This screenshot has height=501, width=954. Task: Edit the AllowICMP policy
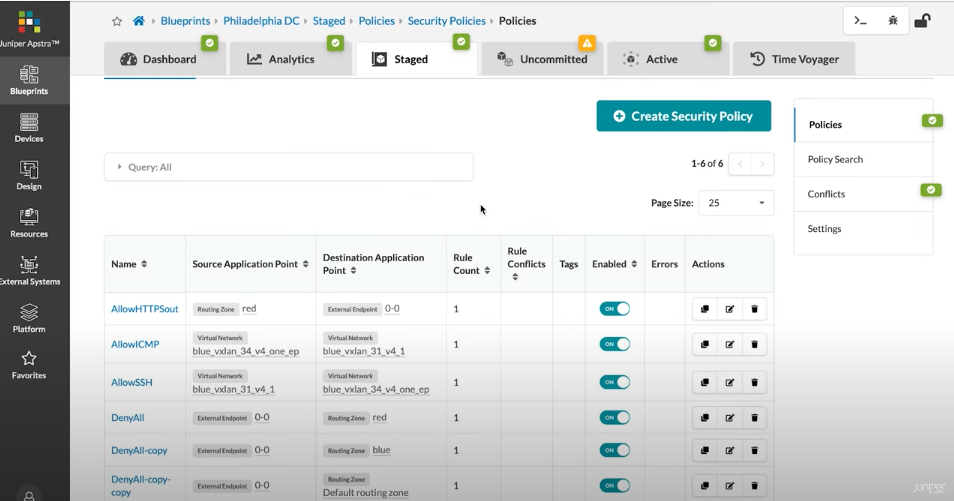click(729, 344)
